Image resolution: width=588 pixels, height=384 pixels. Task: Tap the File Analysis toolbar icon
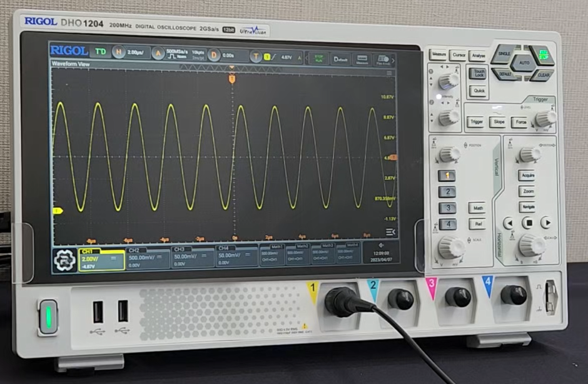pyautogui.click(x=383, y=60)
